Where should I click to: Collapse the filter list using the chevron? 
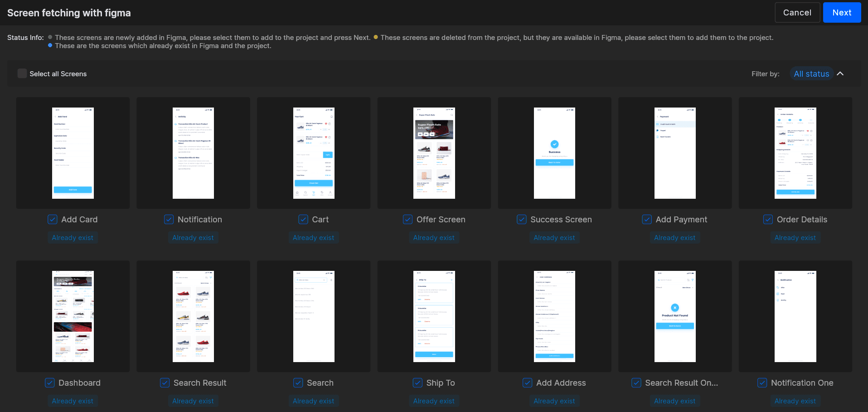tap(841, 73)
